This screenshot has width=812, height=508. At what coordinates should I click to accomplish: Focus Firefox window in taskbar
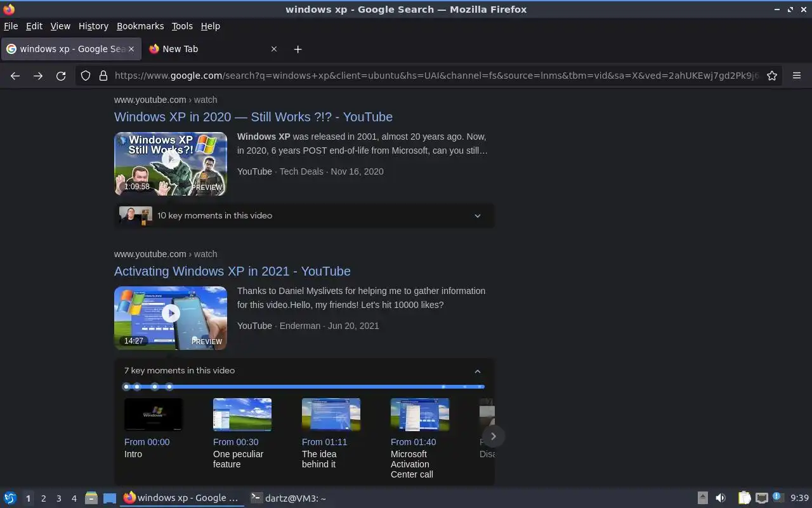click(181, 498)
